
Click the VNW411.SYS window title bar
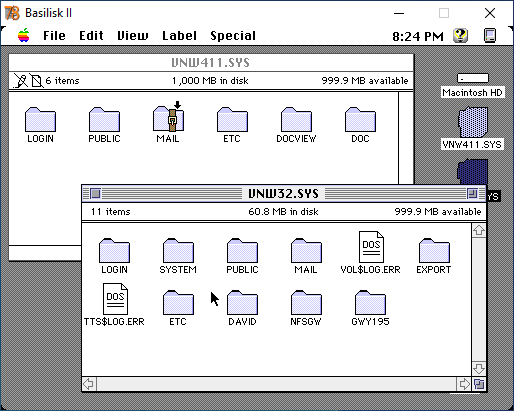211,63
